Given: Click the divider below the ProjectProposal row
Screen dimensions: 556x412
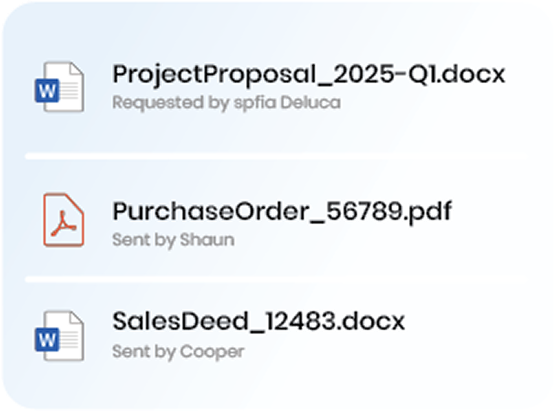Looking at the screenshot, I should (x=277, y=156).
